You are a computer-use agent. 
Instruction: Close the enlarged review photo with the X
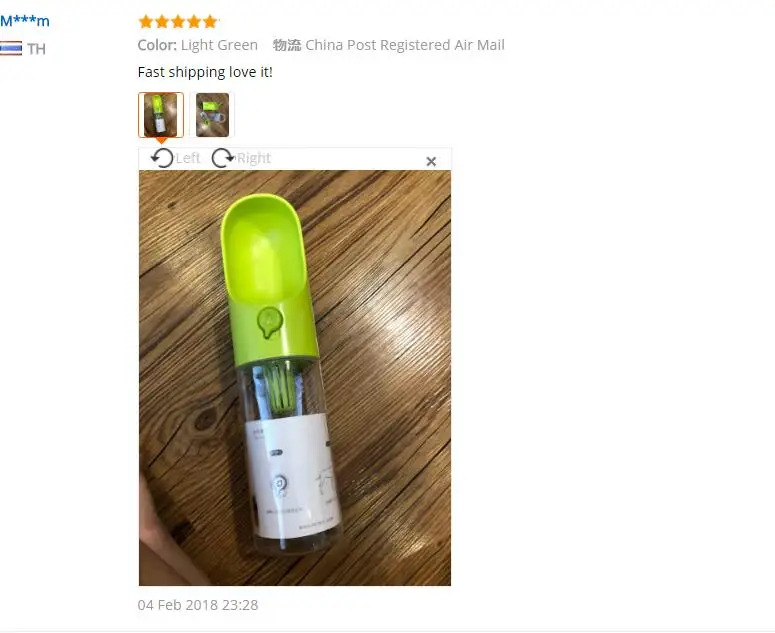click(431, 161)
